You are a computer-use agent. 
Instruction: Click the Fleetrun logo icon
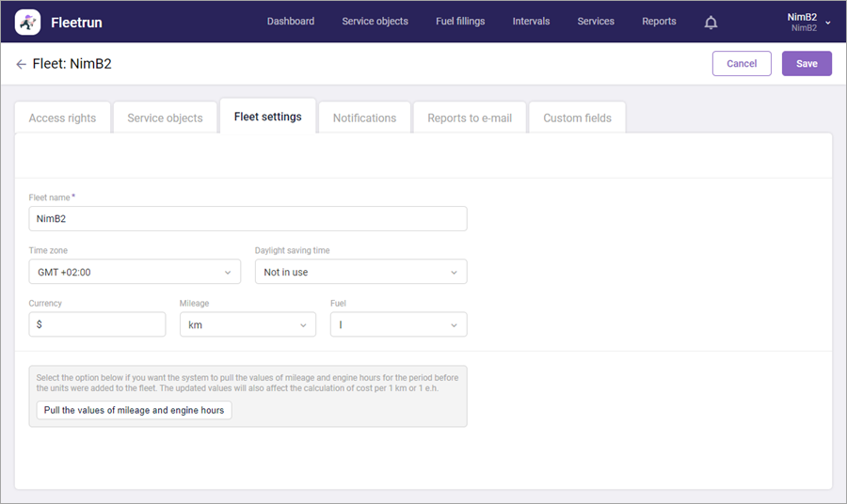[x=28, y=22]
